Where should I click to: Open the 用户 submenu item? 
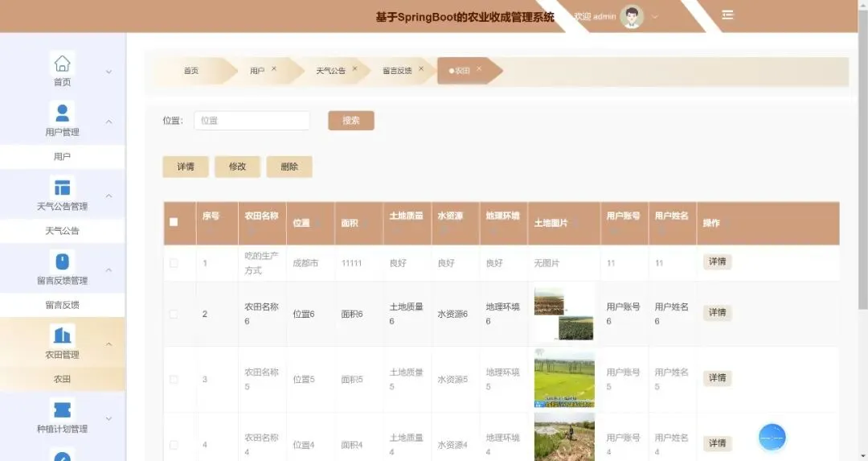(x=63, y=157)
